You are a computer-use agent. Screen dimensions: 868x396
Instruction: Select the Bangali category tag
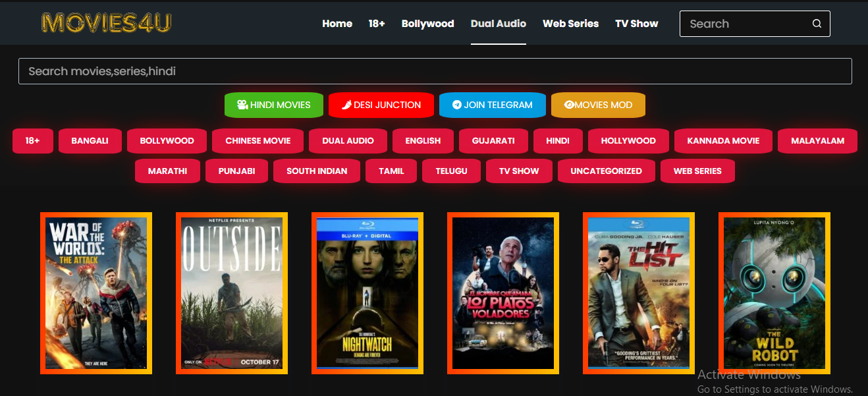tap(90, 140)
